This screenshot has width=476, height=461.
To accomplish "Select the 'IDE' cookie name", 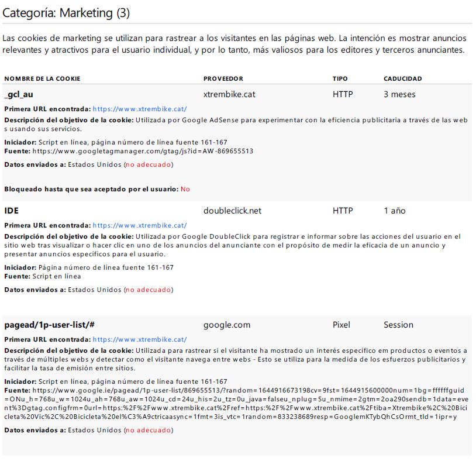I will tap(12, 211).
